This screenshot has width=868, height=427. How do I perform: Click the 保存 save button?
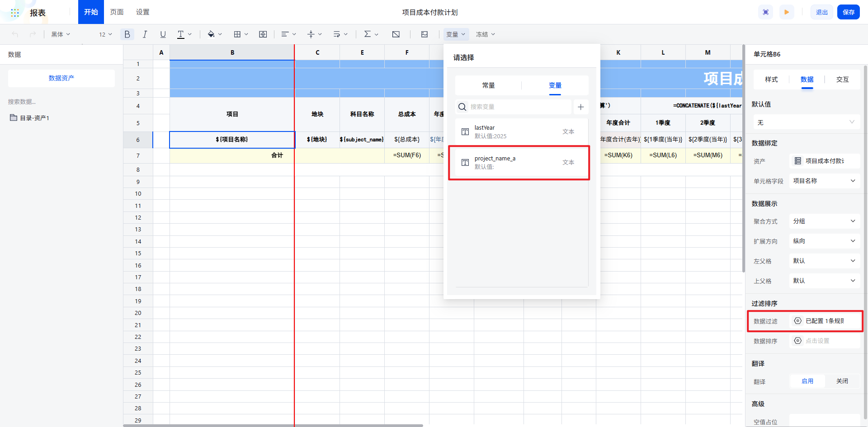pyautogui.click(x=848, y=12)
